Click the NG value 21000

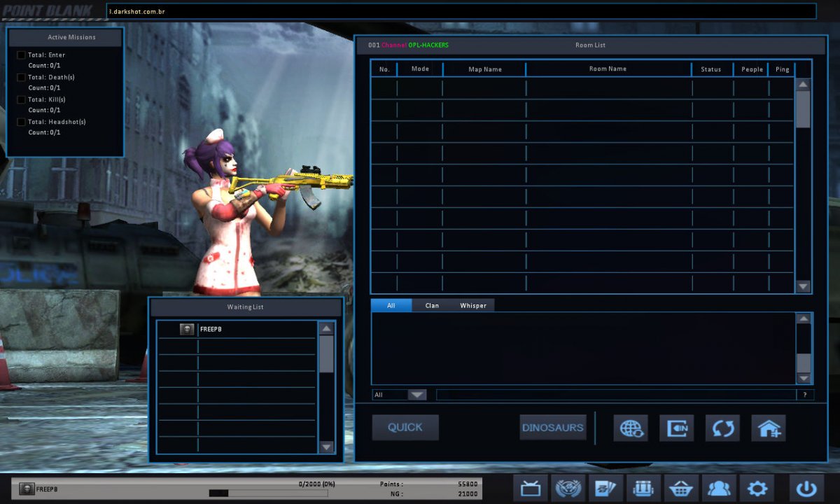point(468,493)
